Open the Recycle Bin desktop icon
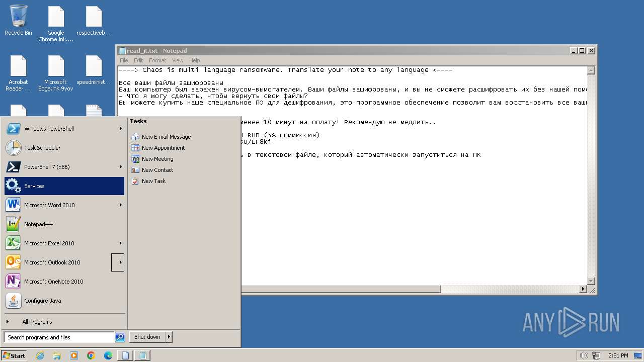644x362 pixels. pos(18,21)
